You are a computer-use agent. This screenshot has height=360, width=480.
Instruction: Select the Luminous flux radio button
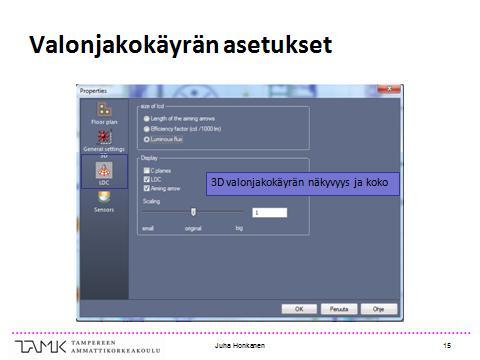pyautogui.click(x=146, y=139)
